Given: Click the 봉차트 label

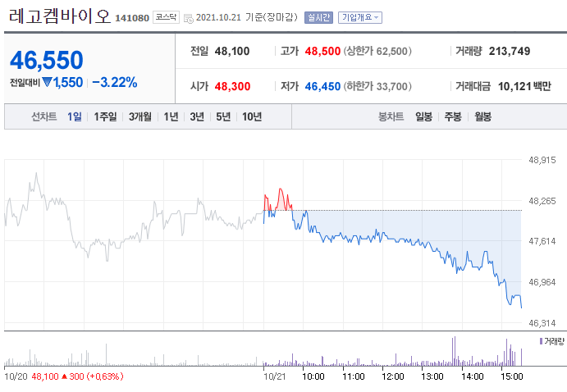Looking at the screenshot, I should (x=391, y=116).
